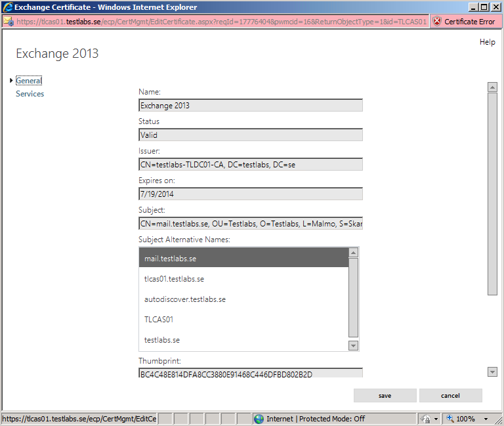Open dropdown arrow next to security icon
This screenshot has width=504, height=426.
coord(436,419)
